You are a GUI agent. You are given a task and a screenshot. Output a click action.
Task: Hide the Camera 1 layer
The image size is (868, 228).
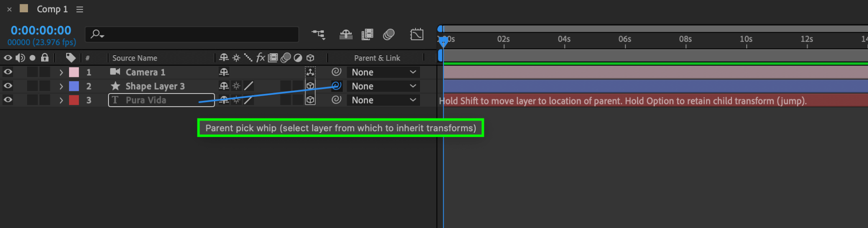point(8,72)
